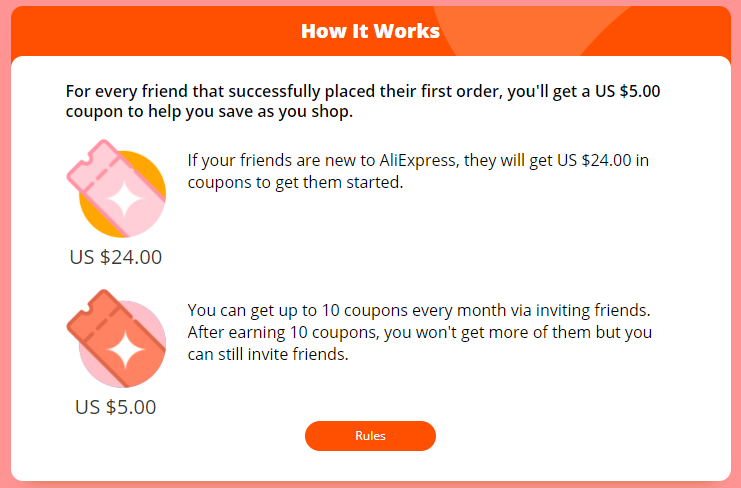Click the dashed perforation on pink coupon
Viewport: 741px width, 488px height.
click(x=103, y=174)
